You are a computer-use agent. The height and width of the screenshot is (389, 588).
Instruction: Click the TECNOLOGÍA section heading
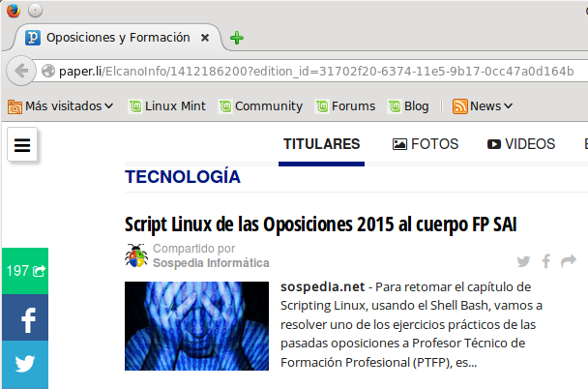183,177
